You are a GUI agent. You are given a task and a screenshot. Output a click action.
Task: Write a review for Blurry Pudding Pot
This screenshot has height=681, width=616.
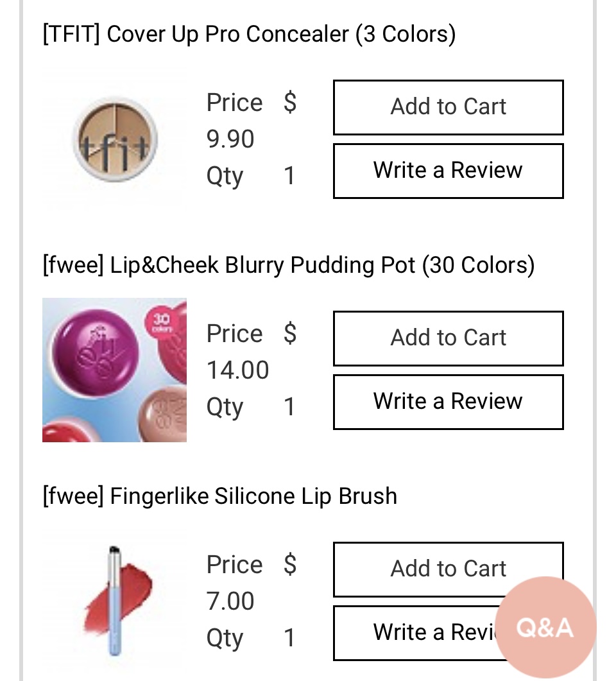pyautogui.click(x=448, y=402)
